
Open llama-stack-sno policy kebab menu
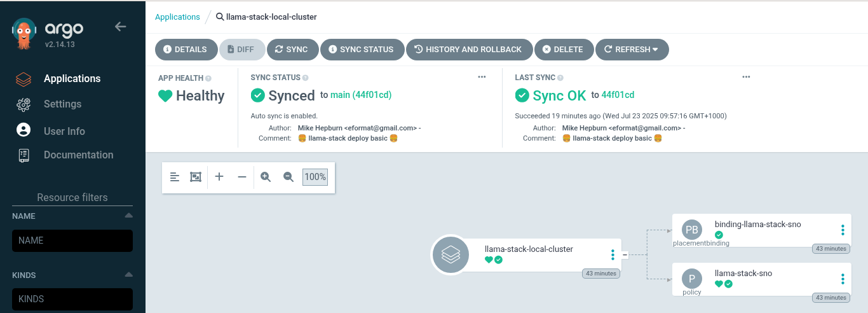point(843,279)
